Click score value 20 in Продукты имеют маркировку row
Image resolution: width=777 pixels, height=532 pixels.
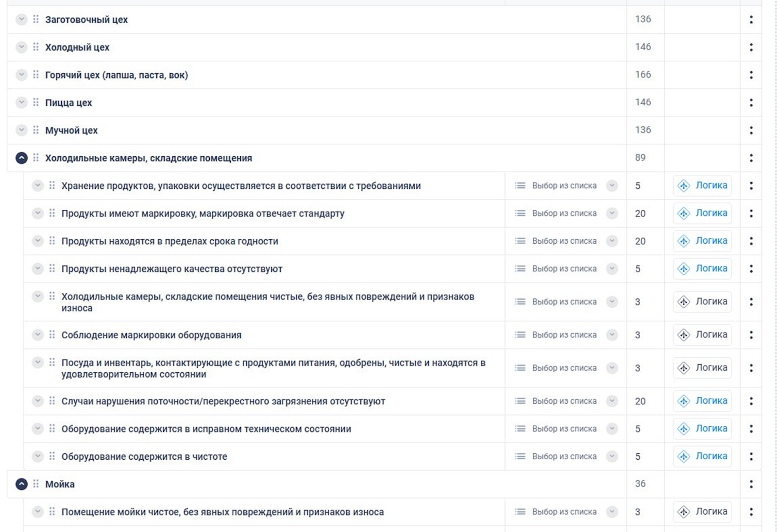pos(640,214)
